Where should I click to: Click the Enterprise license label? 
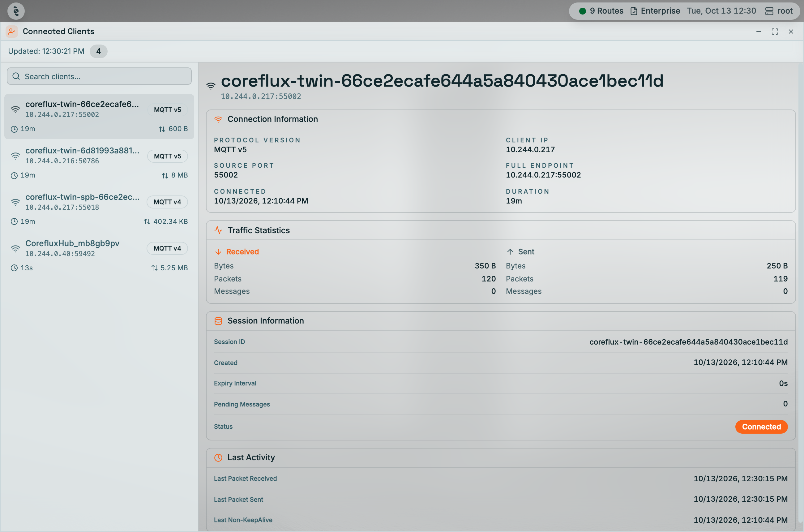[x=660, y=11]
